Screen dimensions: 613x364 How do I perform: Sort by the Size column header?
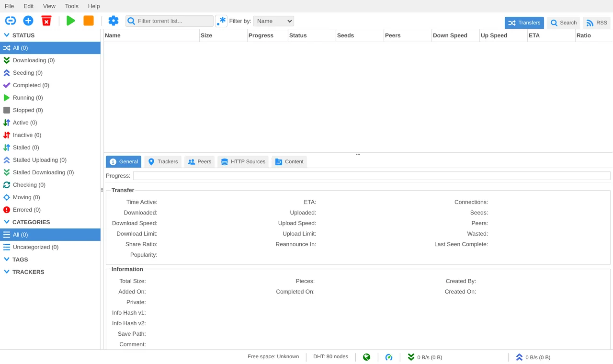point(223,35)
